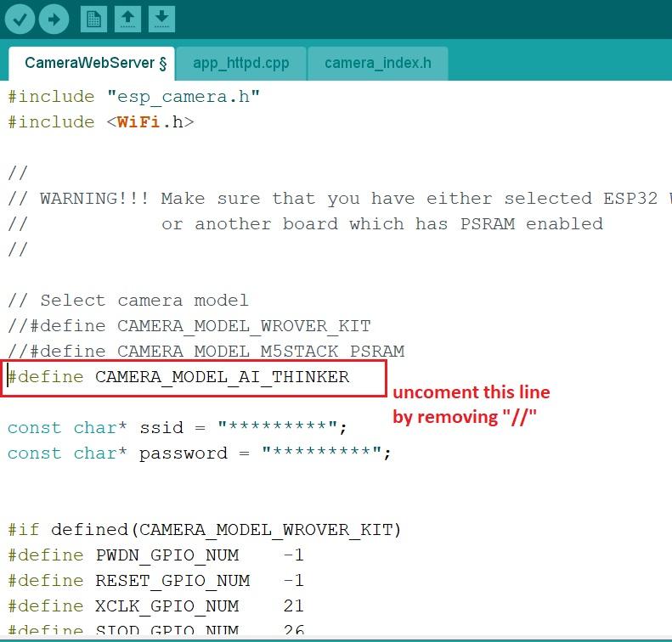Click the Verify checkmark button
Screen dimensions: 672x642
(19, 18)
